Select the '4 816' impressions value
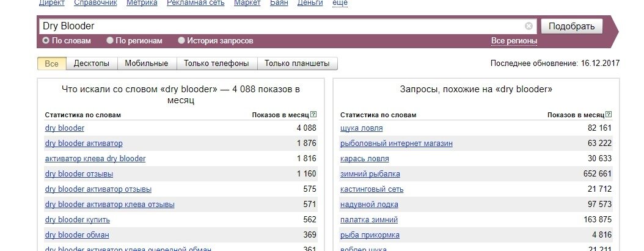The image size is (644, 251). coord(602,235)
